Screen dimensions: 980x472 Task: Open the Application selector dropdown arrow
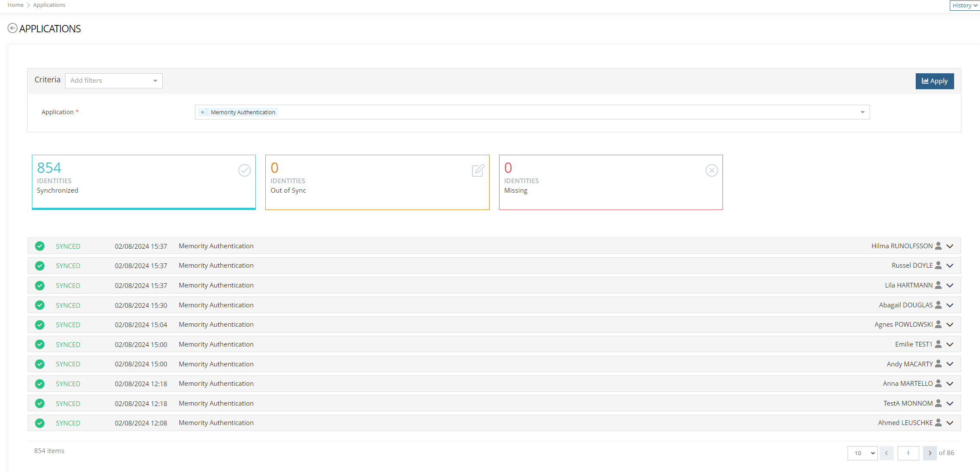863,112
